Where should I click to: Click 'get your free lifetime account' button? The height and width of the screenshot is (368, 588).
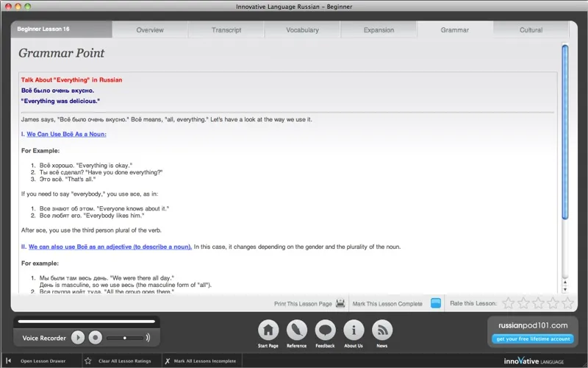coord(531,339)
